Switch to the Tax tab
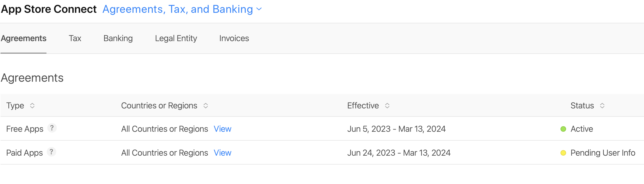Image resolution: width=644 pixels, height=184 pixels. coord(75,38)
